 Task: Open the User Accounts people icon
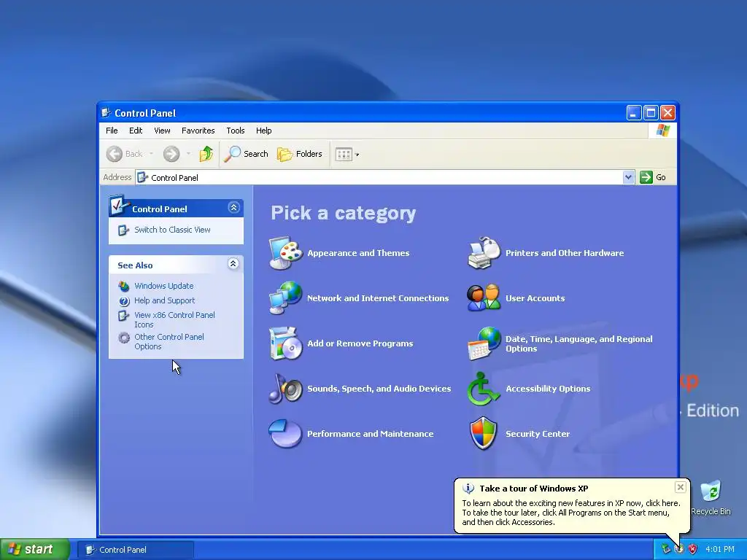[x=484, y=298]
